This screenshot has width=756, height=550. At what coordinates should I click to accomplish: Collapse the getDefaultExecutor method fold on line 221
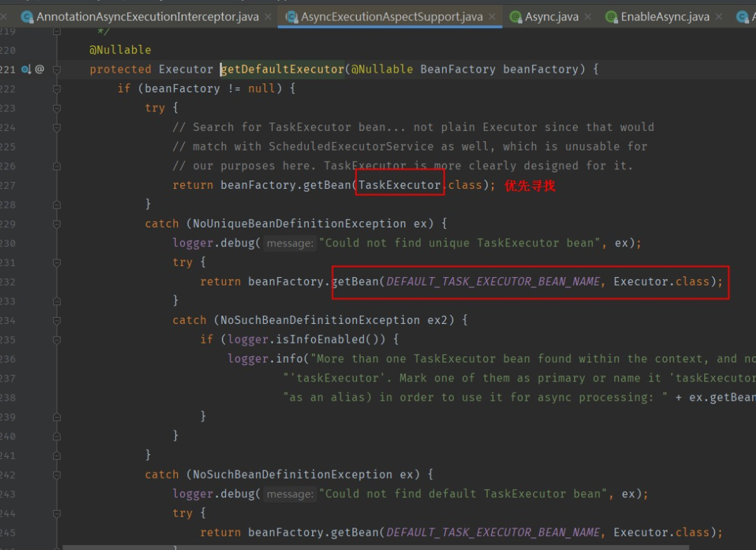point(57,69)
